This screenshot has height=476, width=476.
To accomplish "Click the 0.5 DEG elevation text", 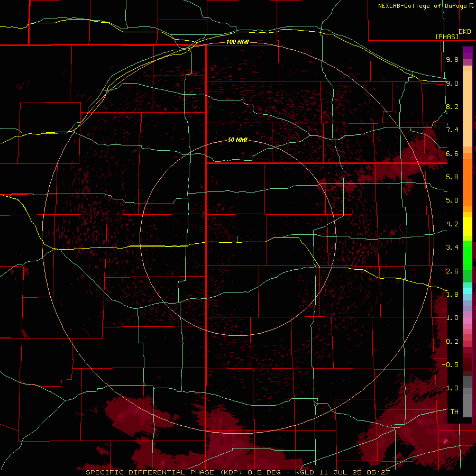I will coord(264,472).
